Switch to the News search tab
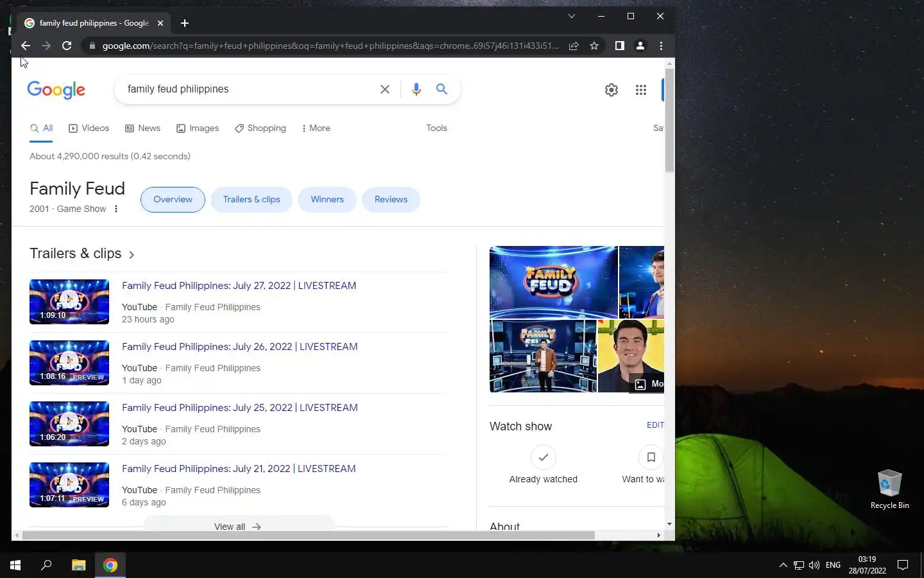Viewport: 924px width, 578px height. pos(142,128)
